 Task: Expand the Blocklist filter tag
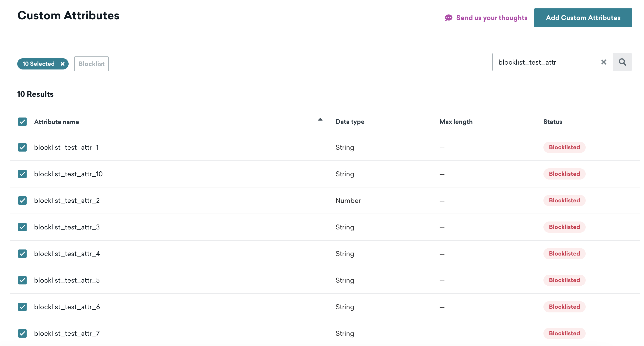click(x=91, y=64)
